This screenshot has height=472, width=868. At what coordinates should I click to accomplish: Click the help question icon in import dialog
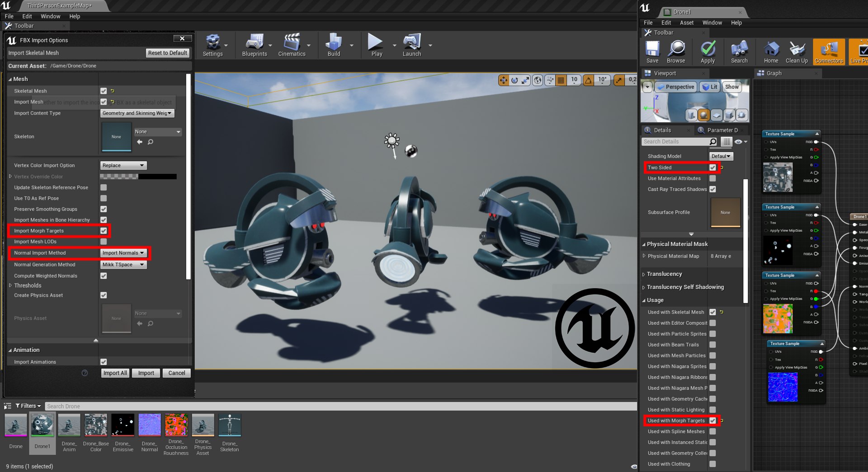pos(85,373)
